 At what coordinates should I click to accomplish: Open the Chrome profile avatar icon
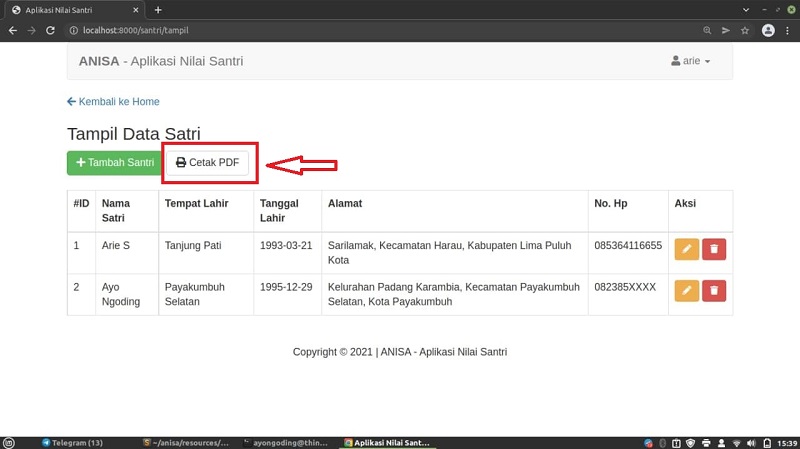pyautogui.click(x=768, y=31)
